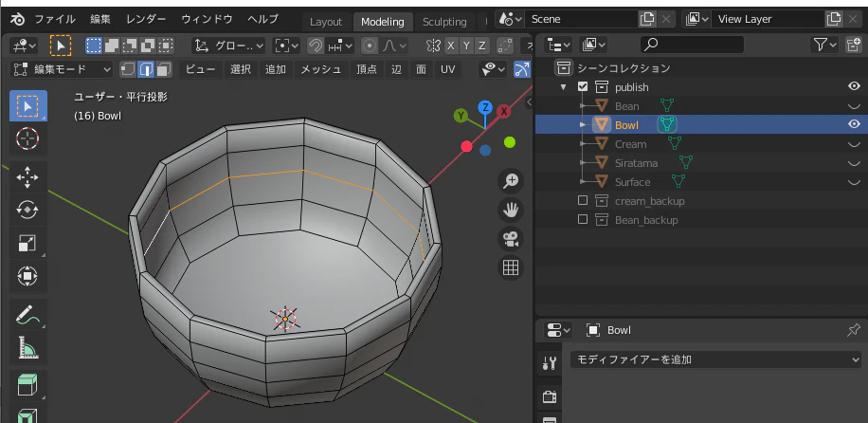Collapse the publish collection tree

tap(564, 87)
